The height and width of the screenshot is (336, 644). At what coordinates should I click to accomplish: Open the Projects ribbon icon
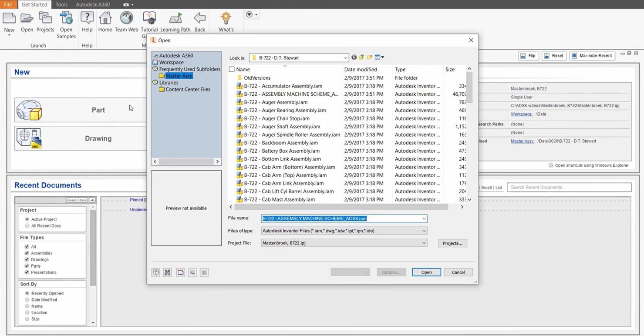(x=45, y=18)
